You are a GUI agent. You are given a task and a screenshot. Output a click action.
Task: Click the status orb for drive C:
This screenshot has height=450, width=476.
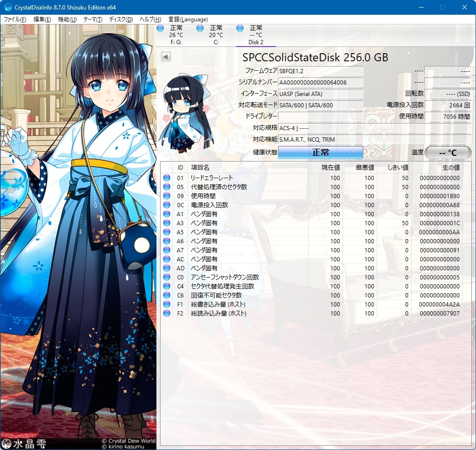[x=200, y=28]
